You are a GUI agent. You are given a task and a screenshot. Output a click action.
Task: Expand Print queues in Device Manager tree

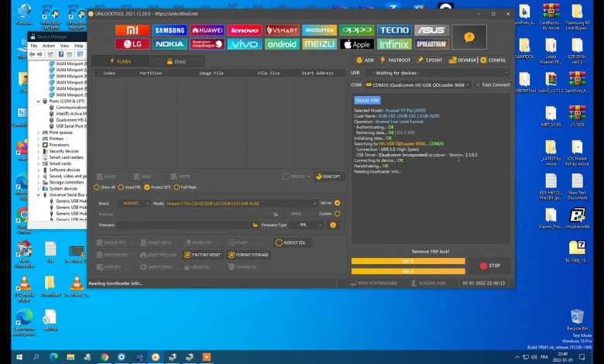38,132
